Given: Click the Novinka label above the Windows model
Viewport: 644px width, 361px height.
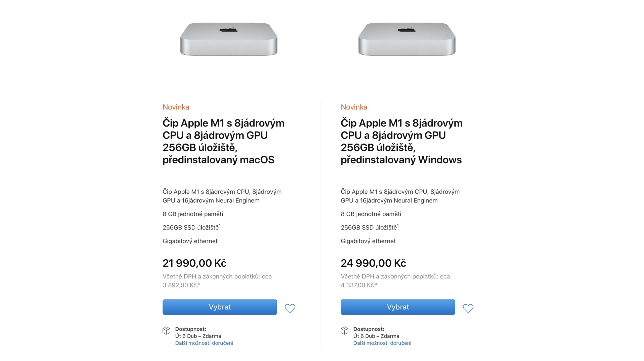Looking at the screenshot, I should (x=354, y=107).
